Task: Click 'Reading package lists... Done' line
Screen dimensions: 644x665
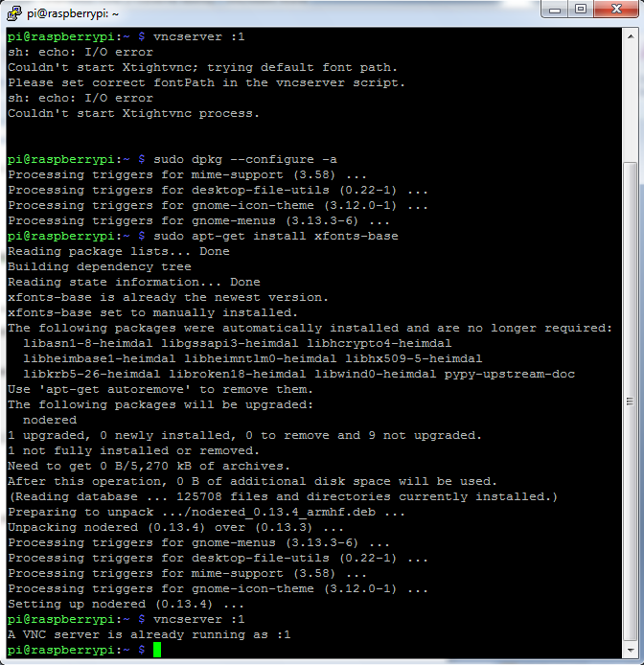Action: tap(119, 251)
